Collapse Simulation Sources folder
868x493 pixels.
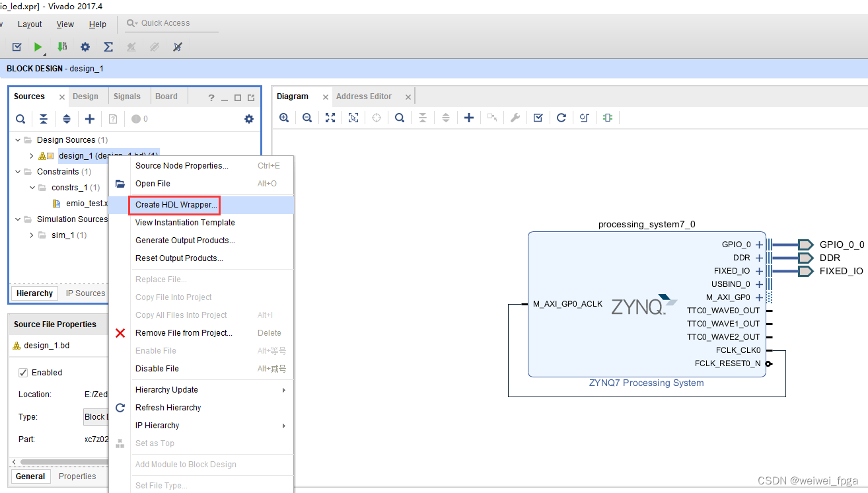coord(17,219)
